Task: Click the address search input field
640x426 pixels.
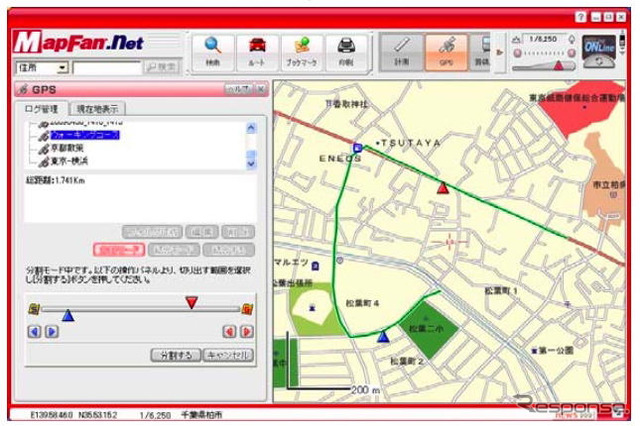Action: [x=106, y=68]
